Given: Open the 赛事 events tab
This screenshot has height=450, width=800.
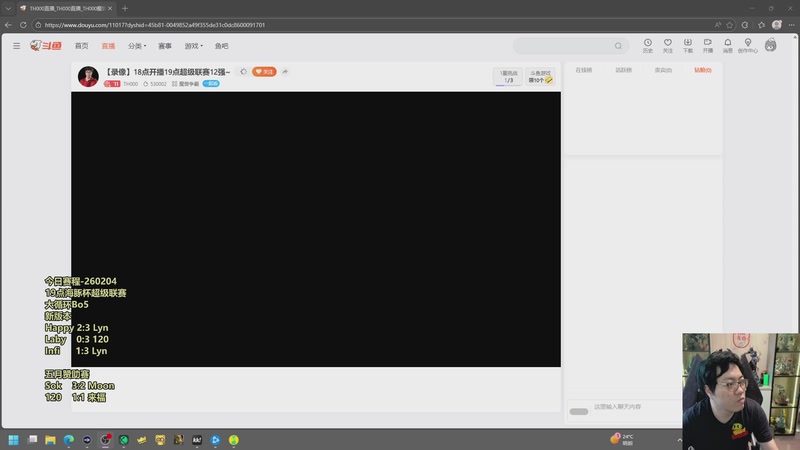Looking at the screenshot, I should (x=165, y=46).
